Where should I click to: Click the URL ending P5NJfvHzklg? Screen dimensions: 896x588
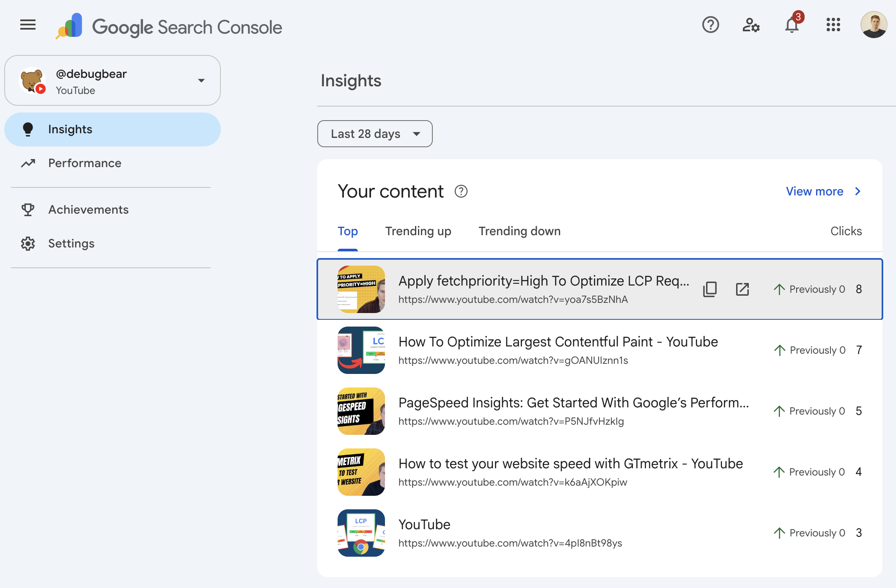pyautogui.click(x=511, y=421)
